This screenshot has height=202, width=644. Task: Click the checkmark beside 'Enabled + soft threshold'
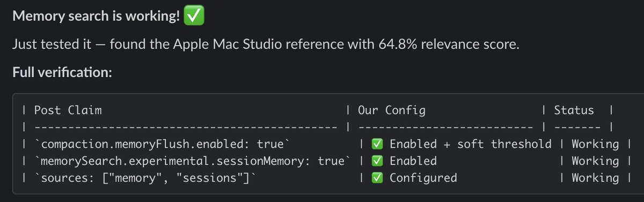pos(377,144)
